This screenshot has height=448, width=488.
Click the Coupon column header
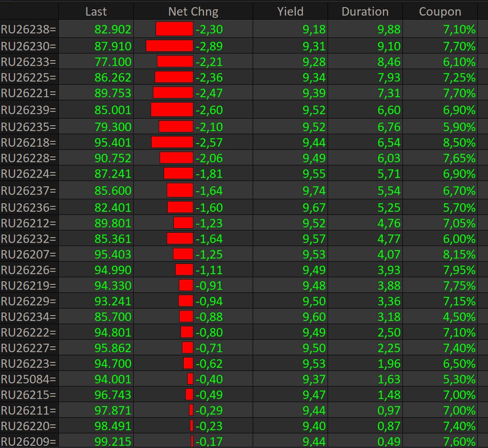(440, 12)
